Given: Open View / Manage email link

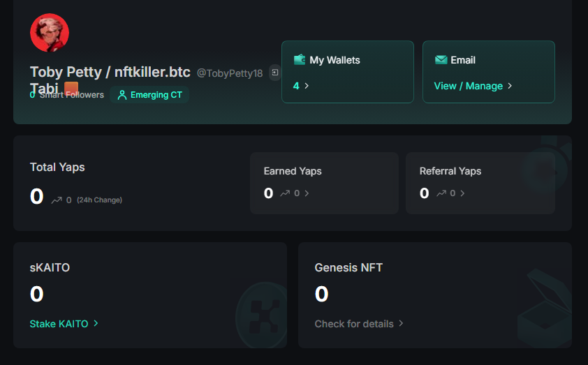Looking at the screenshot, I should [469, 86].
